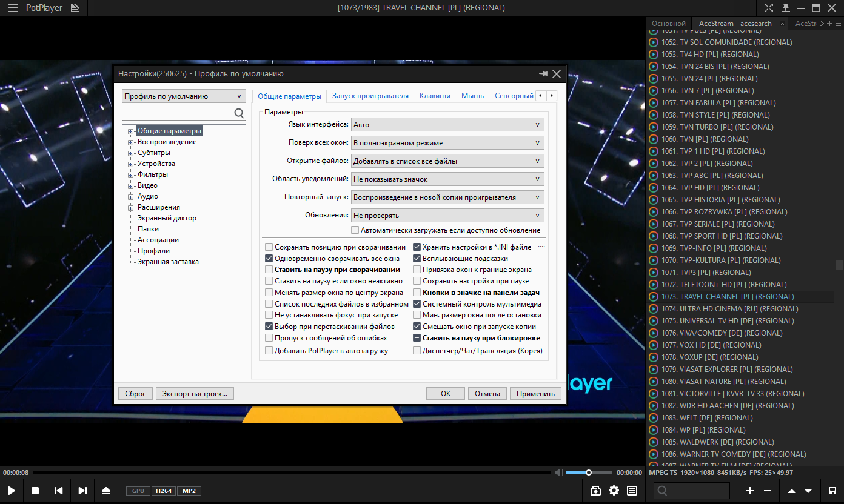Click the playlist minus (remove) icon

(768, 491)
